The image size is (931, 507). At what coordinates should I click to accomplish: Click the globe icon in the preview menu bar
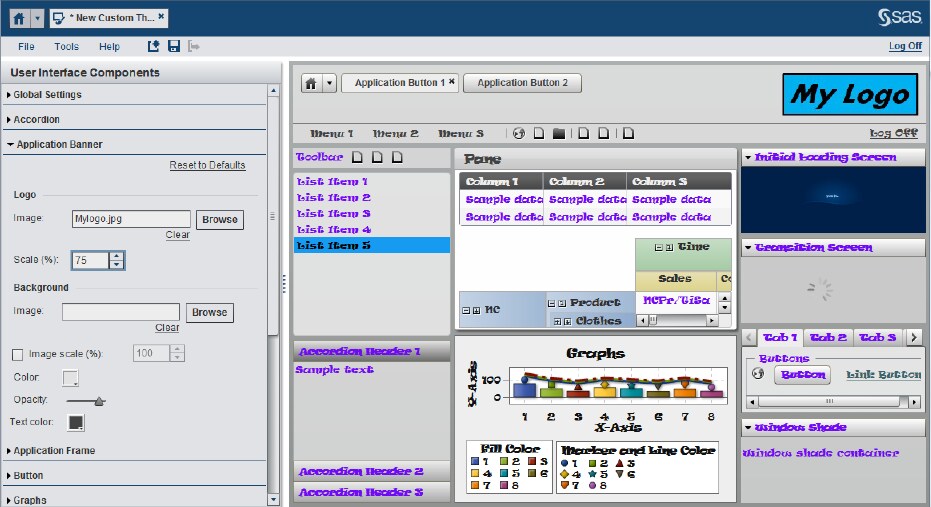(x=518, y=133)
